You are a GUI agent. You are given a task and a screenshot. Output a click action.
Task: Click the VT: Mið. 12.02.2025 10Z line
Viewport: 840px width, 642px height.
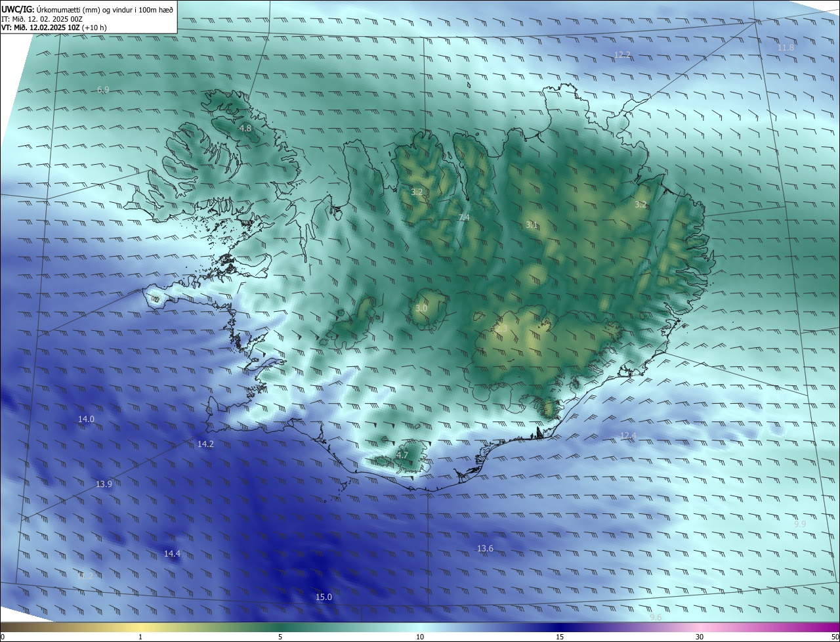[x=54, y=28]
